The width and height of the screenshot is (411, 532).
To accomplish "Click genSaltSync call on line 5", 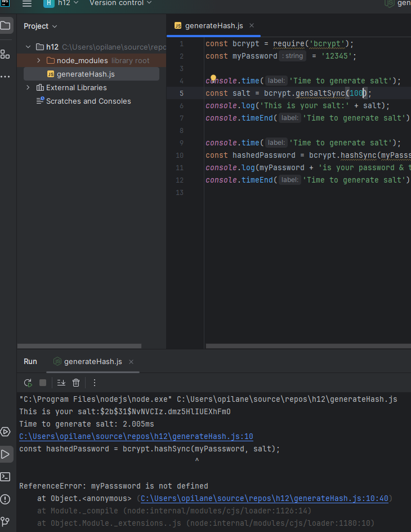I will tap(320, 94).
